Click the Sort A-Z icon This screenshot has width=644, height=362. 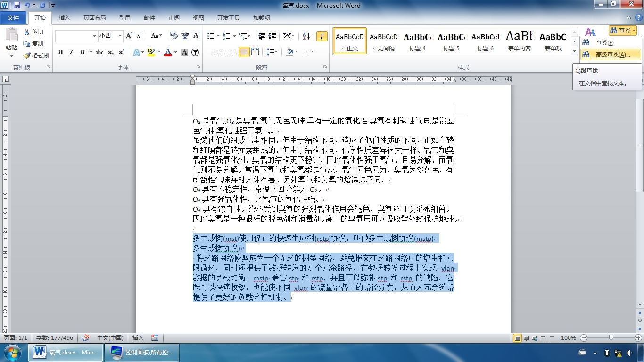tap(306, 36)
